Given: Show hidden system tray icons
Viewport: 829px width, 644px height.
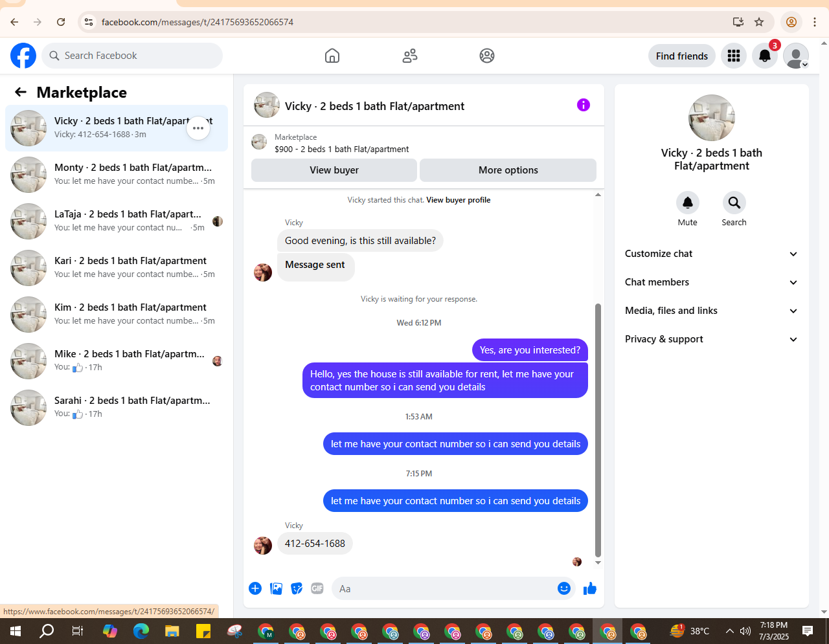Looking at the screenshot, I should [x=730, y=631].
